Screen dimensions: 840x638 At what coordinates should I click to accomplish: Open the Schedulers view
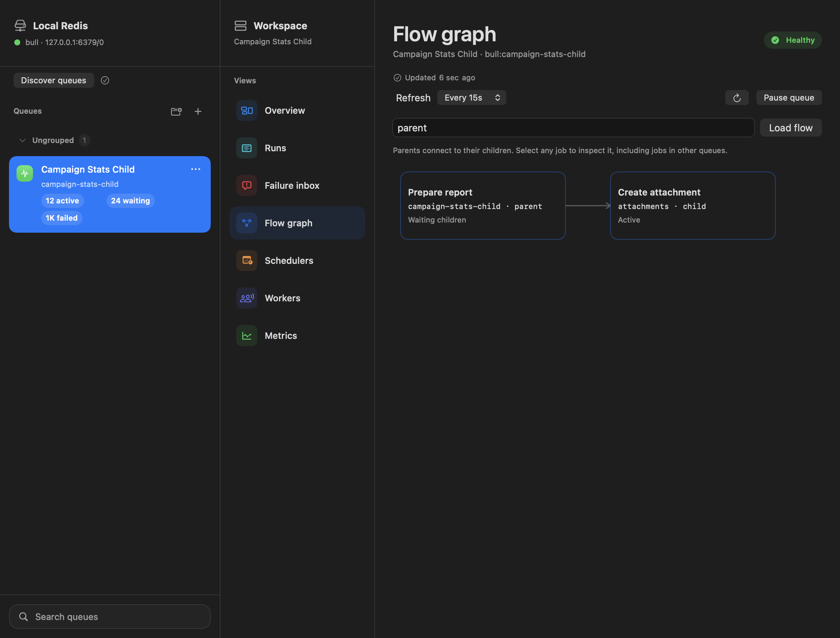[x=297, y=261]
